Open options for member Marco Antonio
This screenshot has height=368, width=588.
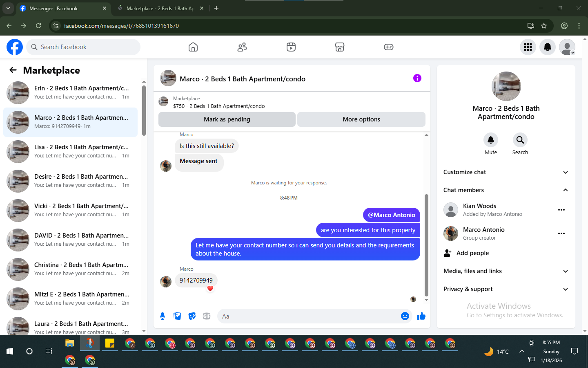coord(561,233)
